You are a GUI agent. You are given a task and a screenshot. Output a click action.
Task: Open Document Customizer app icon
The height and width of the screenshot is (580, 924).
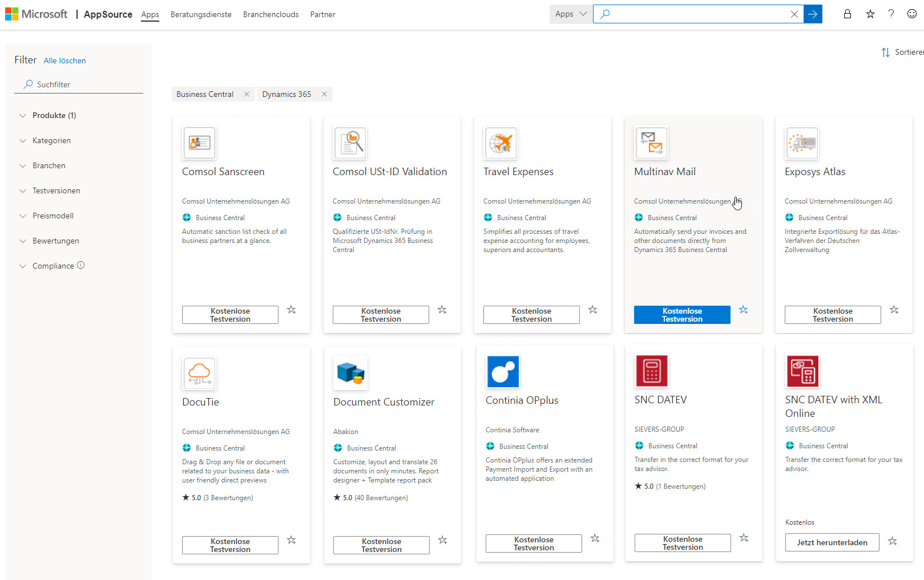coord(350,373)
